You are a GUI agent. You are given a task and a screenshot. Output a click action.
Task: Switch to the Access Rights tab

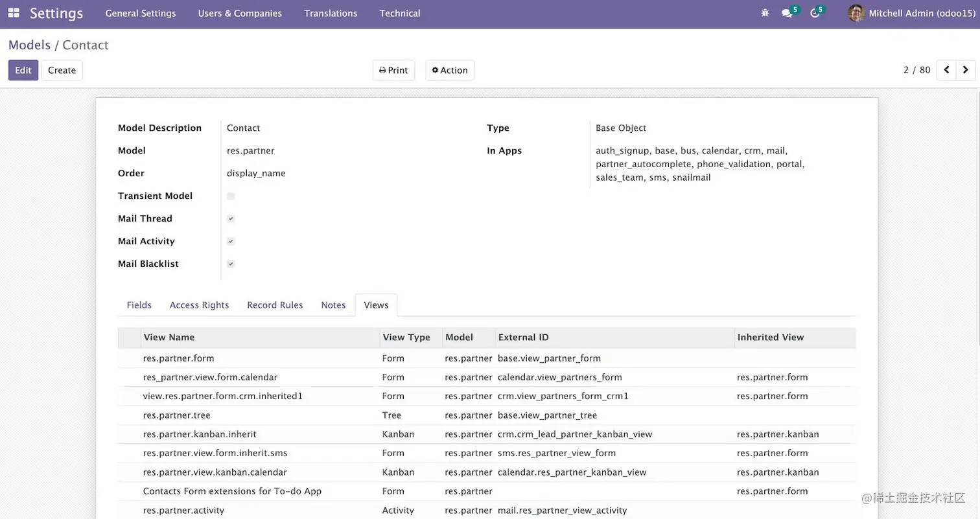(200, 305)
